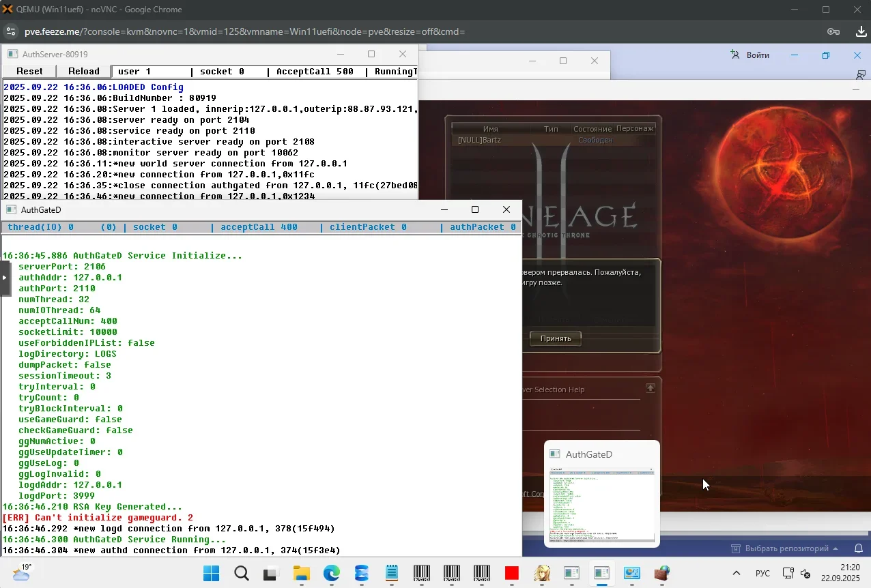Click the 'socketLimit: 10000' log line

pos(68,332)
